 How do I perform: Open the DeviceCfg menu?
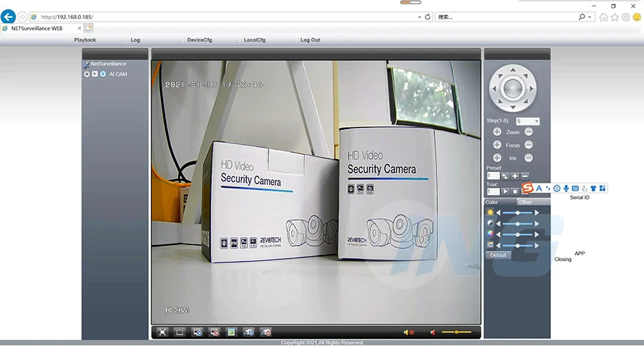[x=200, y=40]
